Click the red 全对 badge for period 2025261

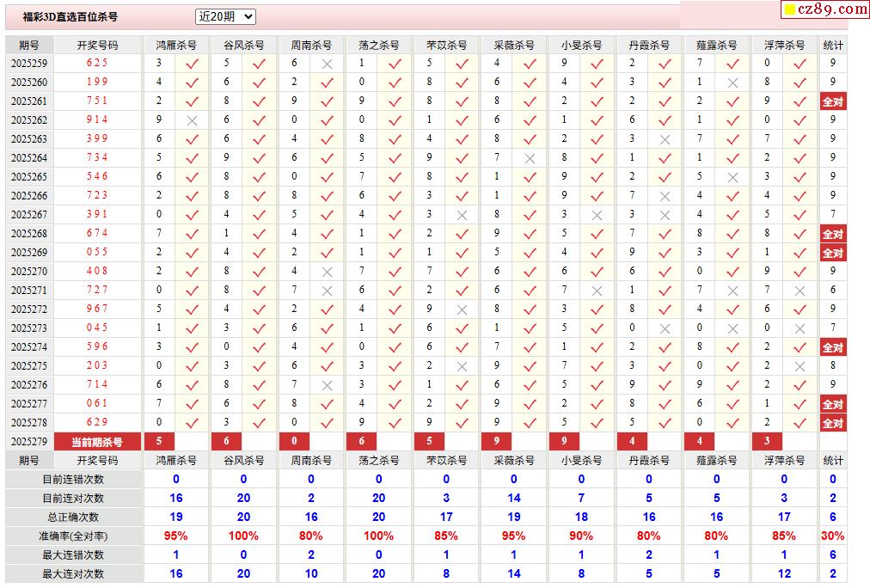pyautogui.click(x=832, y=101)
